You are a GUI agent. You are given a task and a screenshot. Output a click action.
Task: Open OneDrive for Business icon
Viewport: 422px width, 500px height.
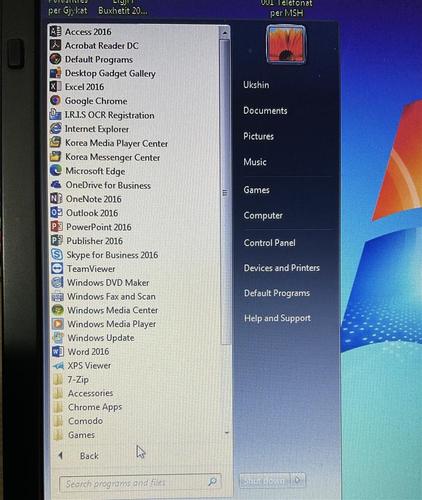point(56,184)
